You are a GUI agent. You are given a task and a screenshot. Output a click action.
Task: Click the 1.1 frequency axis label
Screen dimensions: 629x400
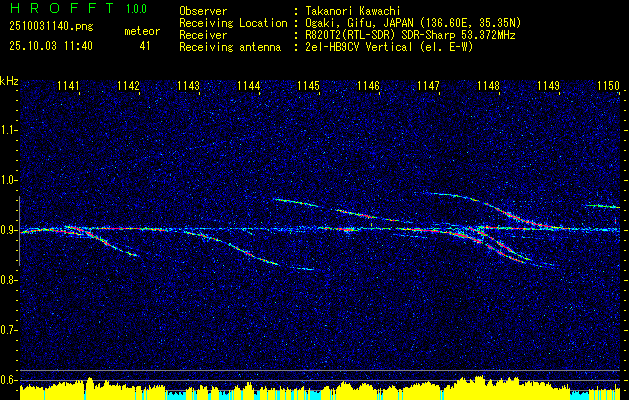(9, 130)
